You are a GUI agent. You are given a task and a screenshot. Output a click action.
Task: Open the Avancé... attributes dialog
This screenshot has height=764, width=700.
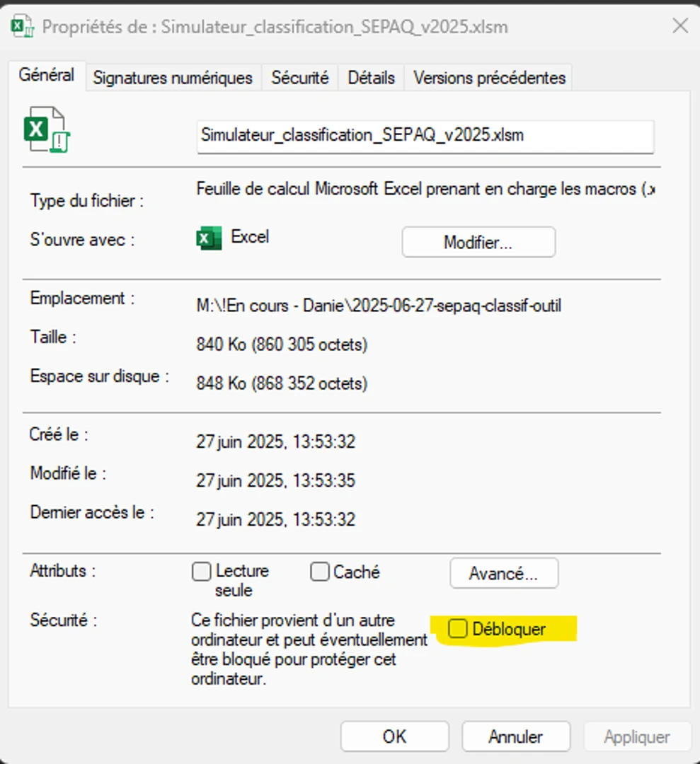tap(503, 573)
